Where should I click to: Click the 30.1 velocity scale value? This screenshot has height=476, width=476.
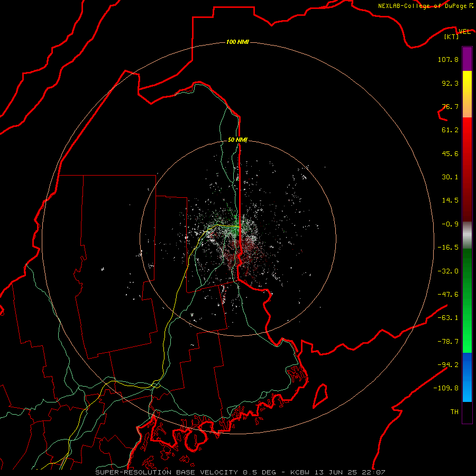tap(450, 177)
